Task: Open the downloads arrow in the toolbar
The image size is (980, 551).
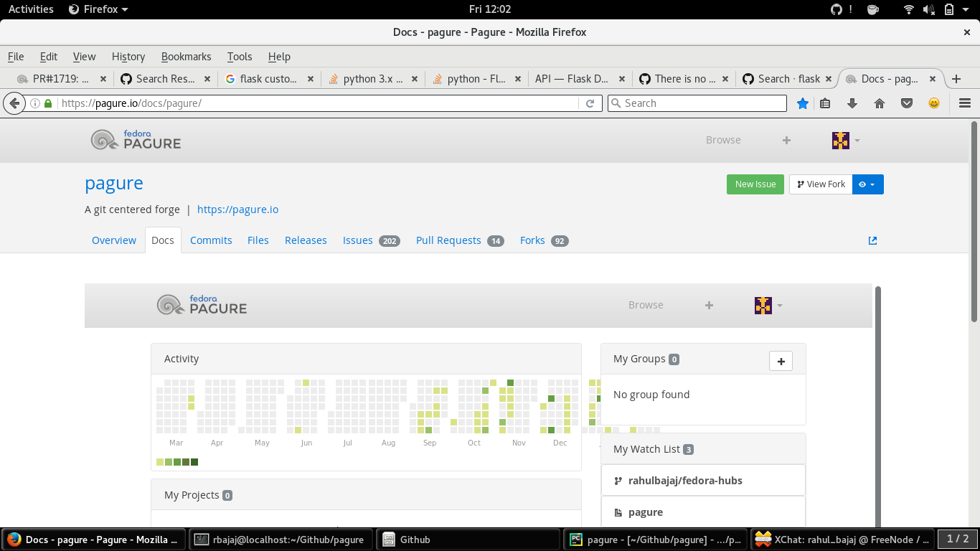Action: pyautogui.click(x=852, y=103)
